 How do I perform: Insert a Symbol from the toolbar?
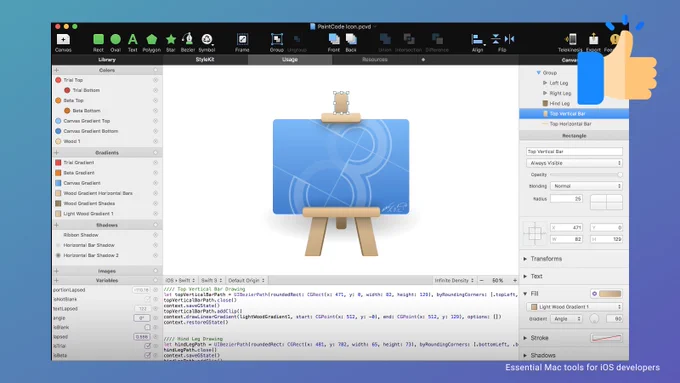coord(207,43)
